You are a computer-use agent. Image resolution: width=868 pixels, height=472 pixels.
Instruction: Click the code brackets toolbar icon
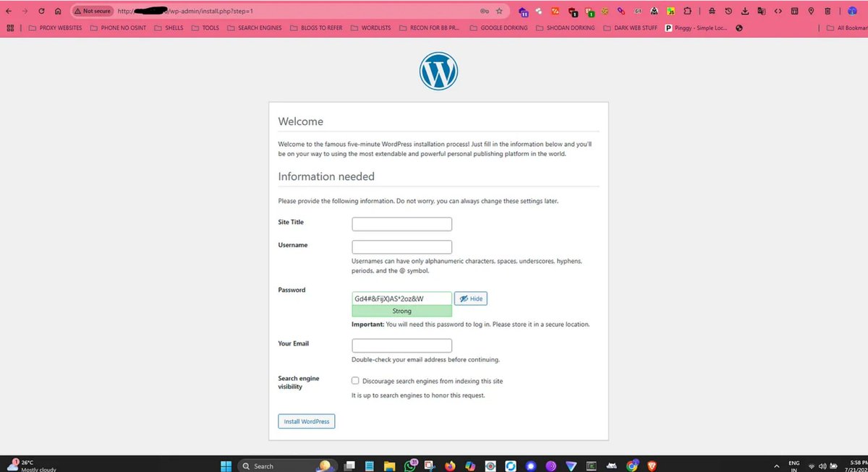[778, 11]
